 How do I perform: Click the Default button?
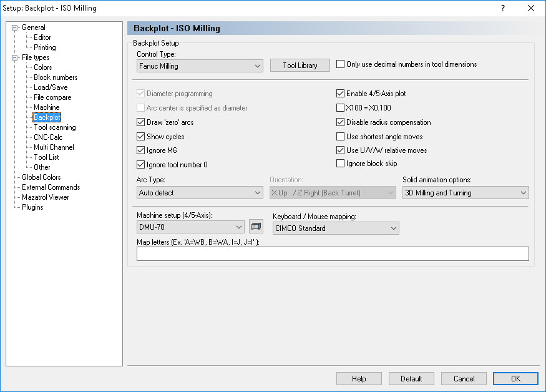(411, 379)
